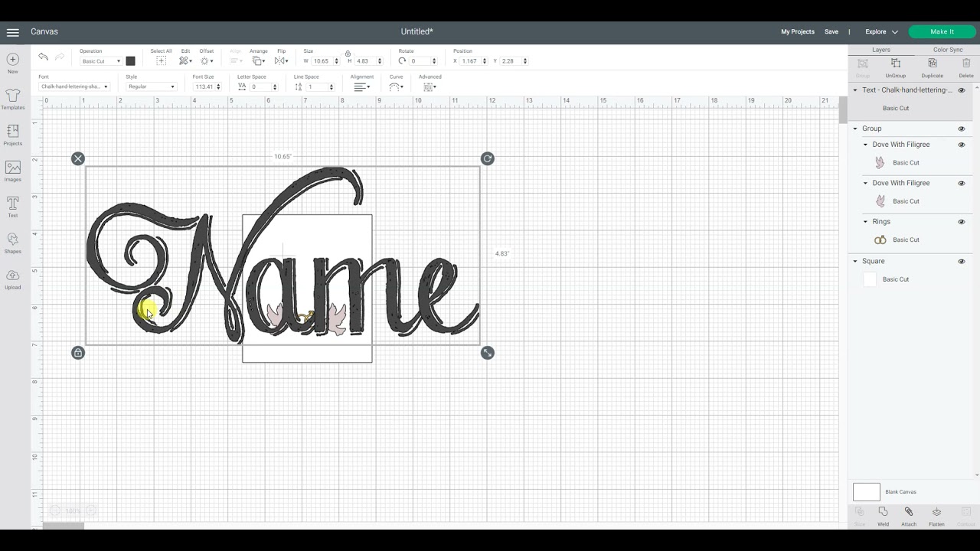The width and height of the screenshot is (980, 551).
Task: Hide the Square layer
Action: point(962,261)
